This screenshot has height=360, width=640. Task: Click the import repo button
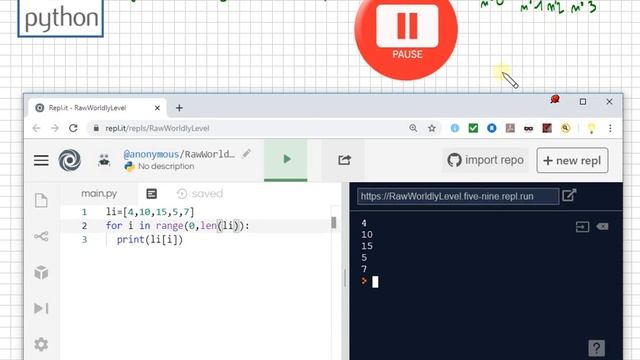[486, 160]
